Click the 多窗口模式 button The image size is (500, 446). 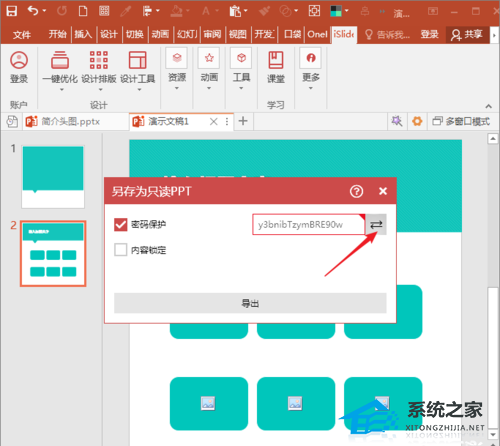click(461, 121)
